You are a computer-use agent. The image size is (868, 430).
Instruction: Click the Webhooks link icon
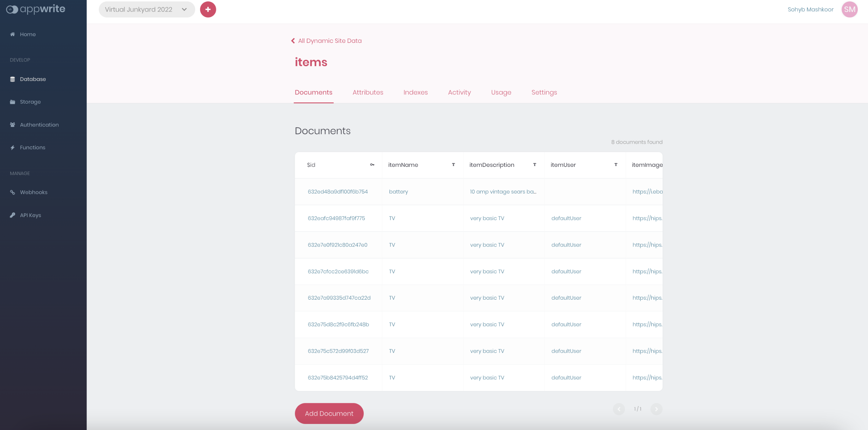pos(13,192)
